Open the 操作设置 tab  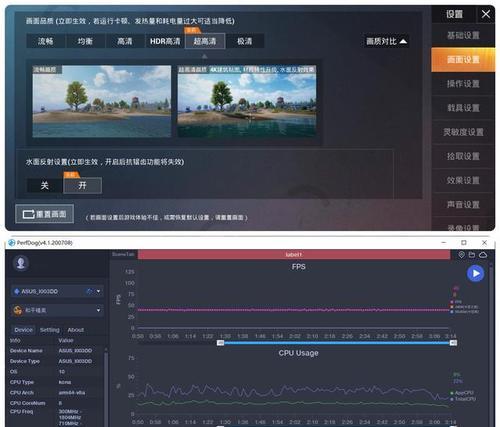click(x=463, y=84)
